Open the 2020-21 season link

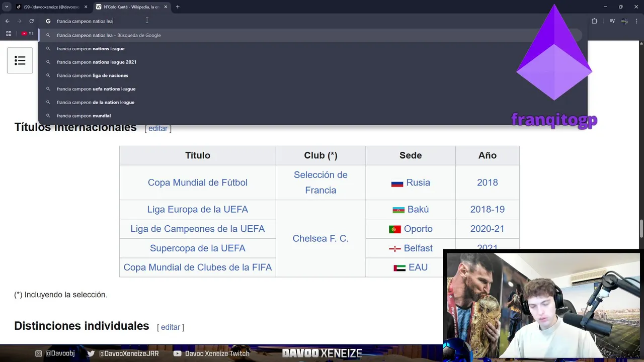(488, 229)
